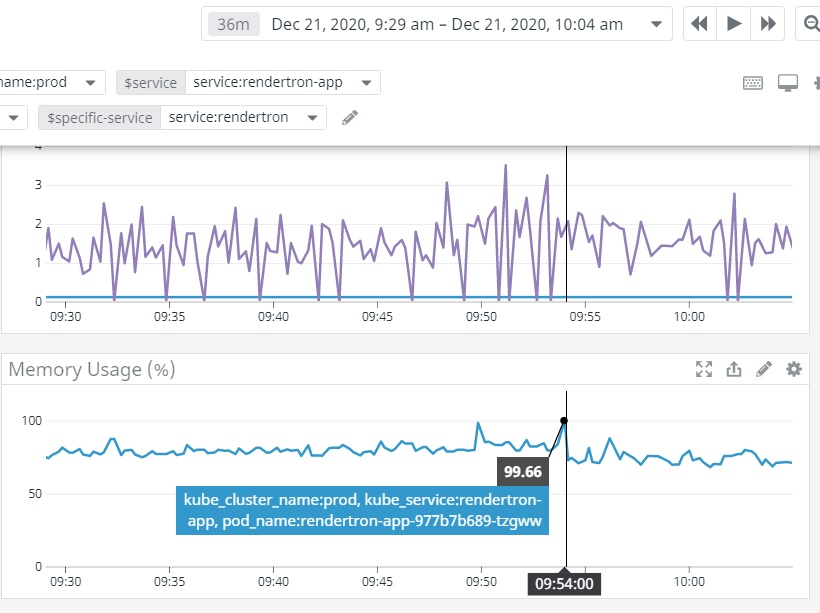Open the service:rendertron value dropdown
This screenshot has width=820, height=613.
click(312, 118)
